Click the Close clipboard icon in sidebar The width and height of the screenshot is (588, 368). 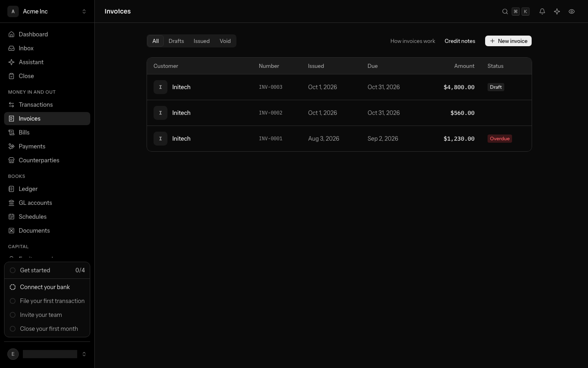coord(11,76)
